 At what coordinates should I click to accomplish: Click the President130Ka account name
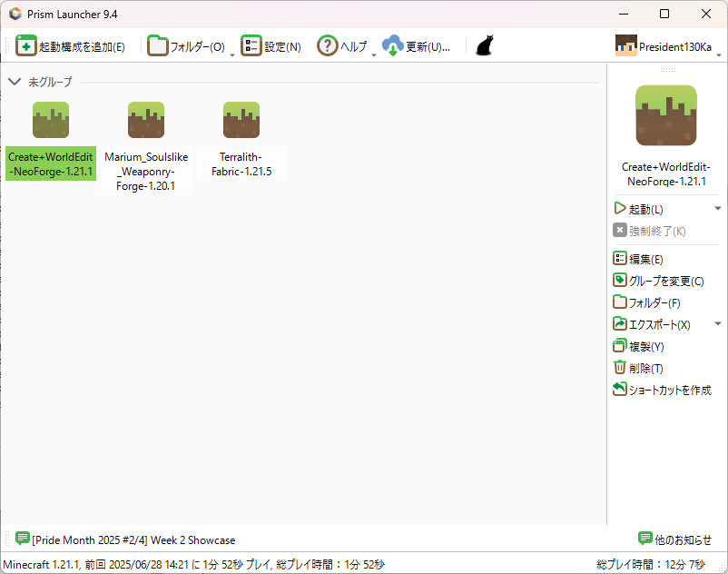coord(675,47)
